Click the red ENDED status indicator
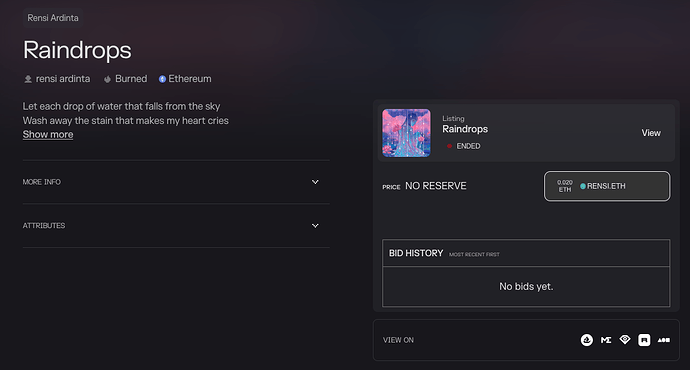This screenshot has width=690, height=370. pos(449,146)
